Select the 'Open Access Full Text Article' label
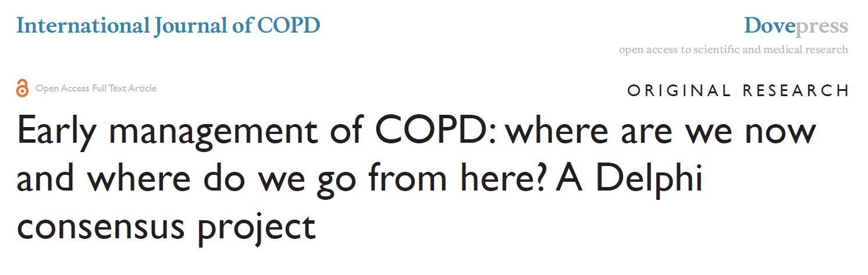The height and width of the screenshot is (275, 868). (x=96, y=89)
